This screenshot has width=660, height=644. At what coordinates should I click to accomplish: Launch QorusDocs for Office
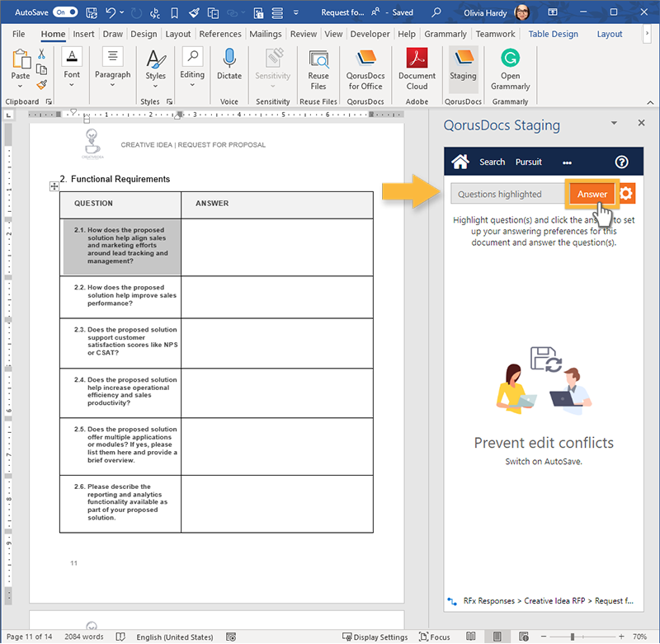365,69
